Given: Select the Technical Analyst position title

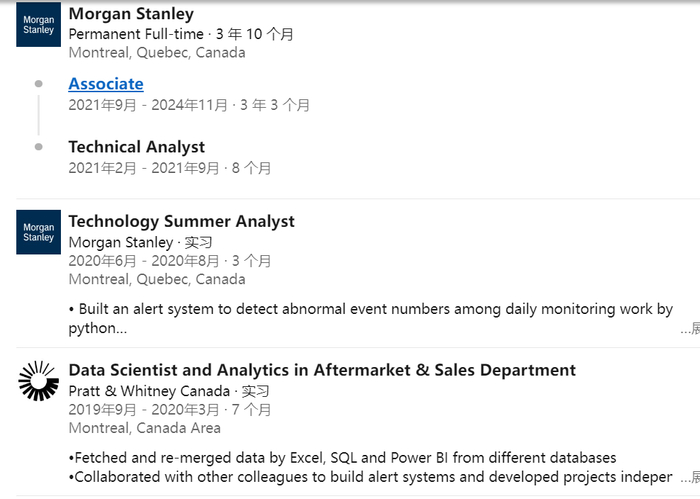Looking at the screenshot, I should coord(136,147).
